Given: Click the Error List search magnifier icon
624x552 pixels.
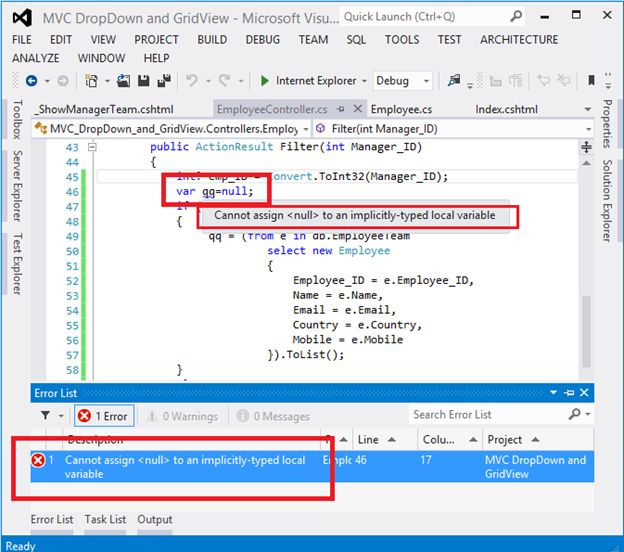Looking at the screenshot, I should (574, 414).
